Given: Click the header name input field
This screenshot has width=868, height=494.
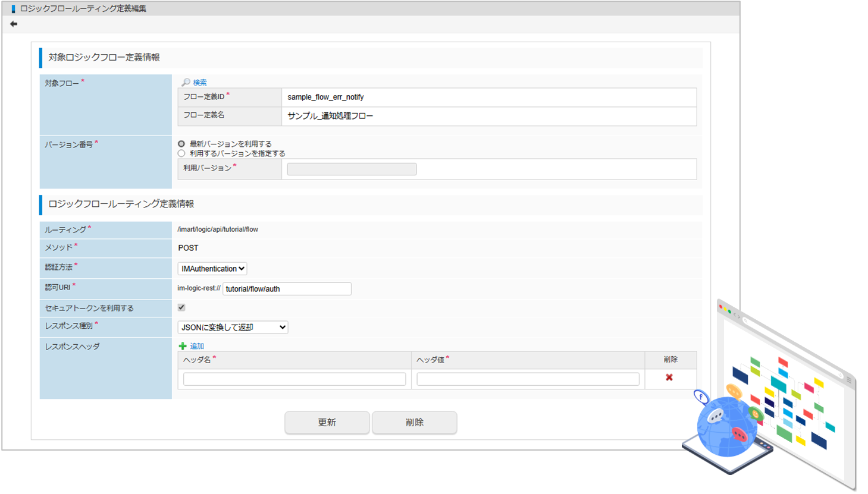Looking at the screenshot, I should pos(294,379).
